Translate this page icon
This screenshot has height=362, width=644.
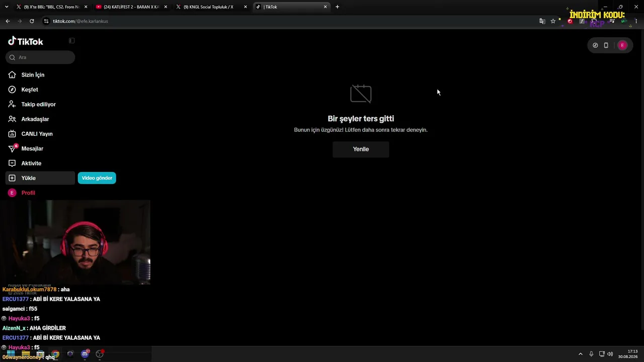pos(542,21)
